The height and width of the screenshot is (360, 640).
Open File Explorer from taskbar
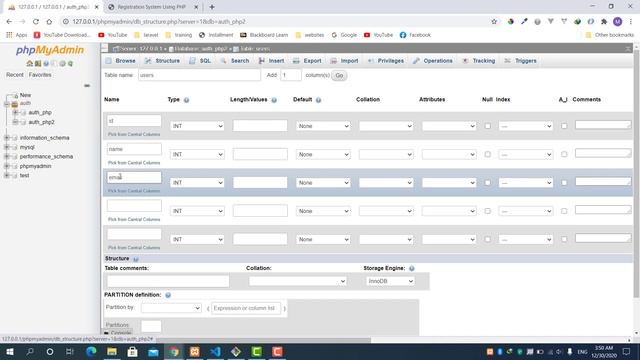tap(112, 351)
